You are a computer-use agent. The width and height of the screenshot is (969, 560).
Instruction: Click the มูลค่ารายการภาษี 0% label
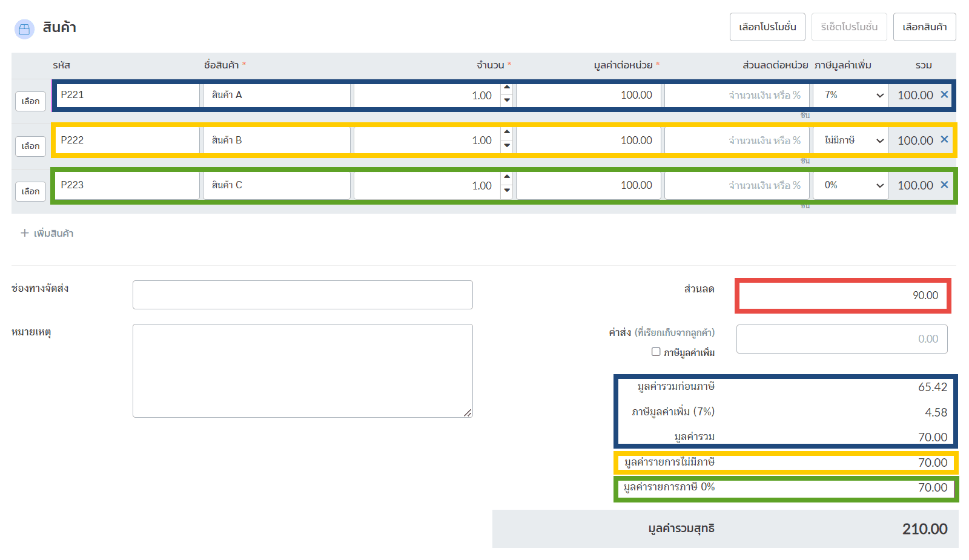pos(669,487)
